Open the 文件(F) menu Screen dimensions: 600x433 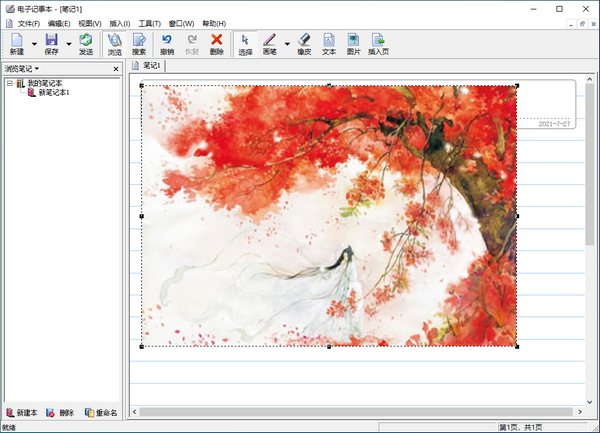[29, 23]
